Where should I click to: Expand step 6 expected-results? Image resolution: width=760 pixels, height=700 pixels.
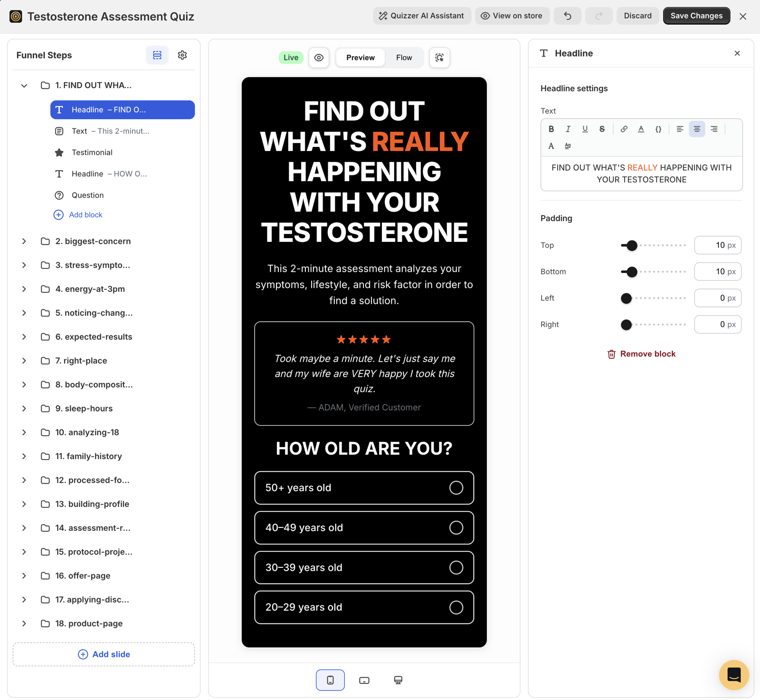click(x=24, y=337)
